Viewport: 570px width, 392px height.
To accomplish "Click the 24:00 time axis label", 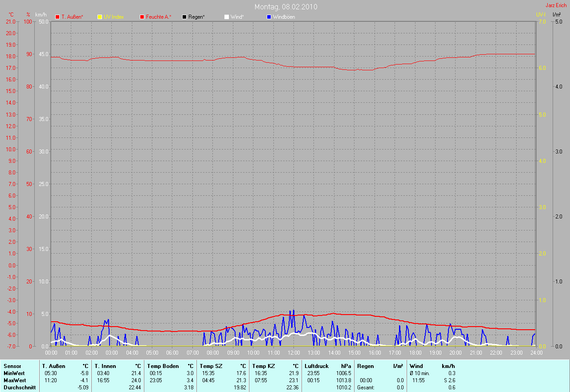I will tap(536, 353).
